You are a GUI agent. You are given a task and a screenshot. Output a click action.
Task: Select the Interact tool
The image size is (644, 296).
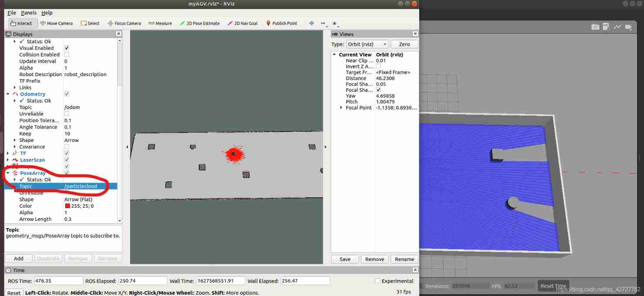[x=22, y=23]
